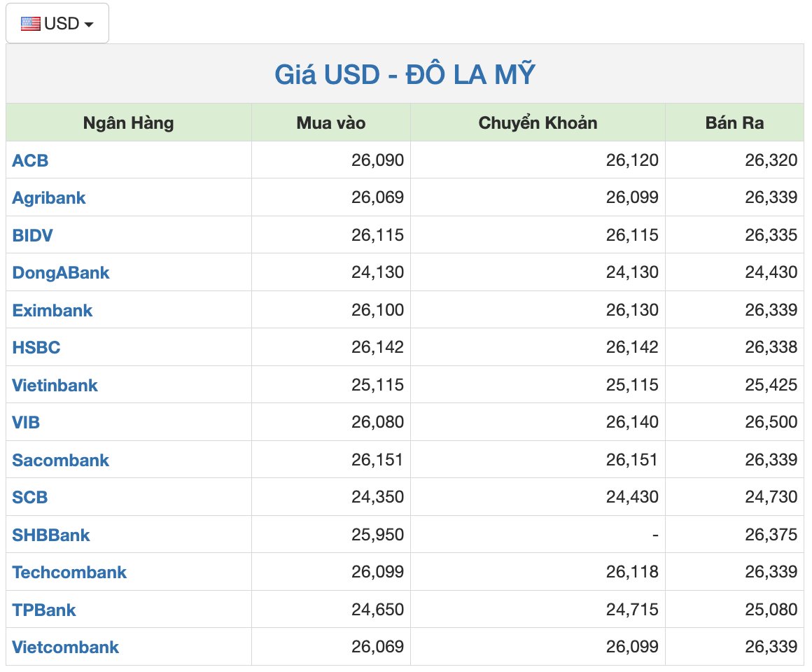Open the USD currency dropdown

pyautogui.click(x=57, y=23)
